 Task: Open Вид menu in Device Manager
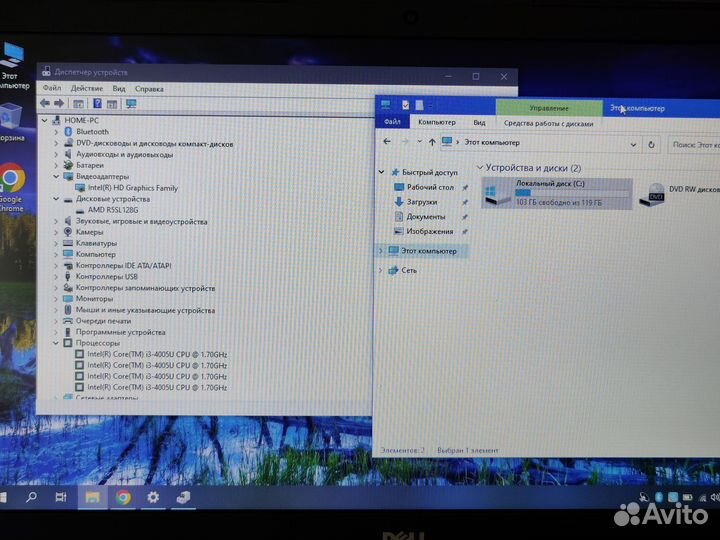click(119, 89)
